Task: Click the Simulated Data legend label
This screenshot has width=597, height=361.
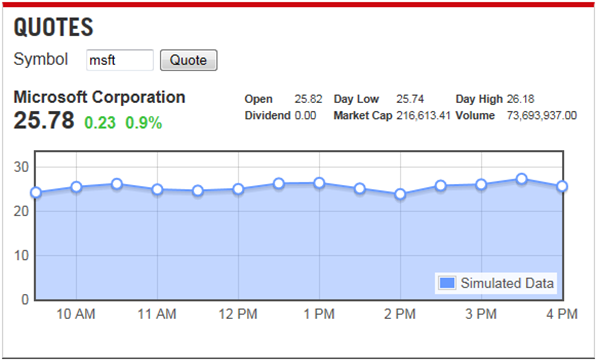Action: (507, 283)
